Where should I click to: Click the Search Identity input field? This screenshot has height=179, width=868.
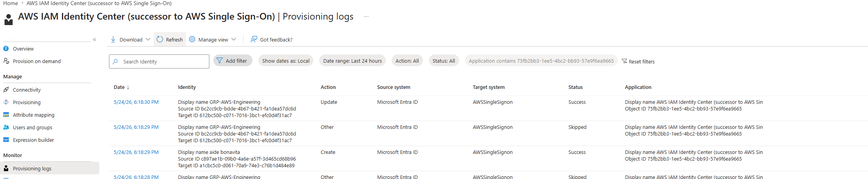(159, 61)
